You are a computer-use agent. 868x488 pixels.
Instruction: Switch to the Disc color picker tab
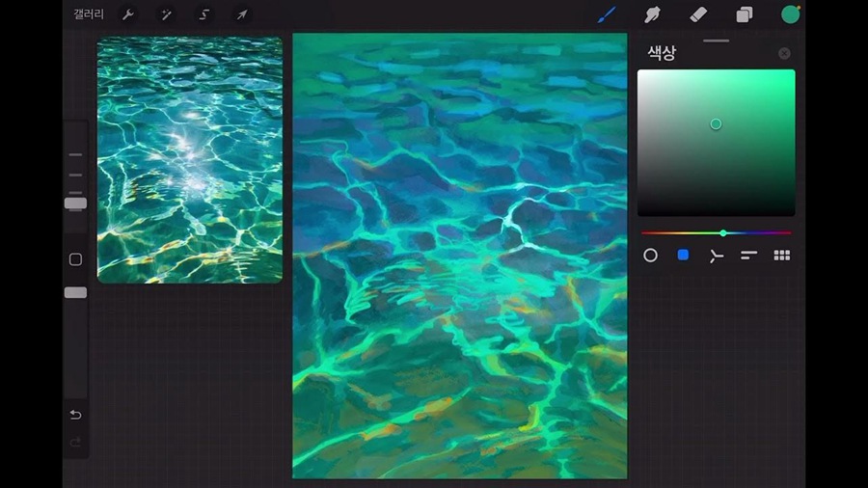coord(651,256)
